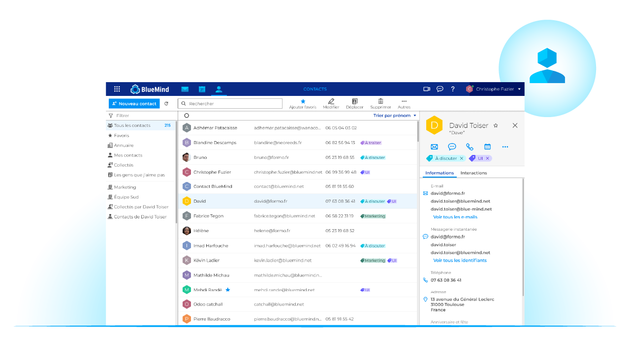Open the Trier par prénom dropdown
The height and width of the screenshot is (364, 630).
[x=395, y=116]
